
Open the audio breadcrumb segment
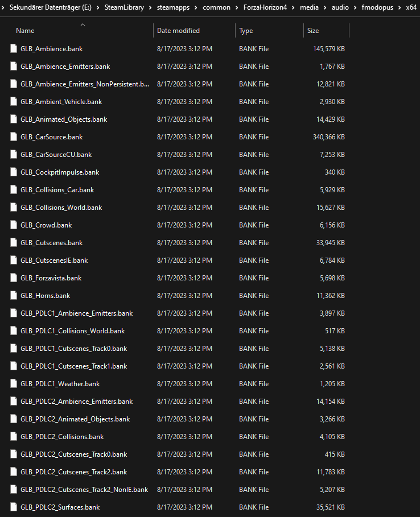pyautogui.click(x=340, y=7)
